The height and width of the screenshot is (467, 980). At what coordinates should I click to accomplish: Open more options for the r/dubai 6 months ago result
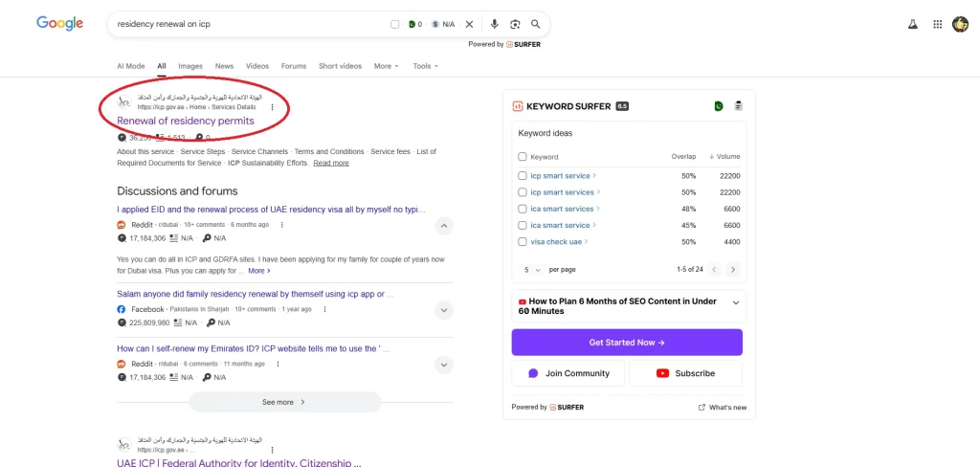click(282, 225)
